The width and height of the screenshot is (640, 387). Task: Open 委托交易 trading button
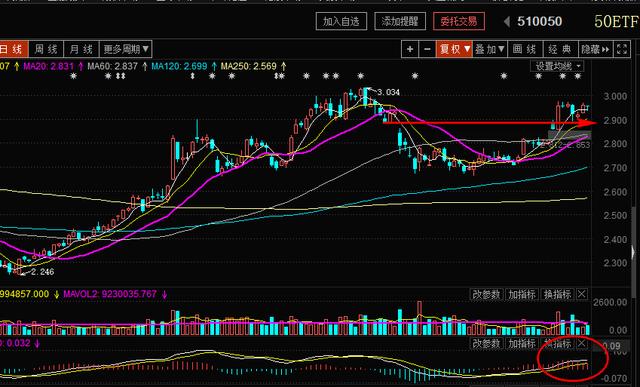tap(459, 21)
